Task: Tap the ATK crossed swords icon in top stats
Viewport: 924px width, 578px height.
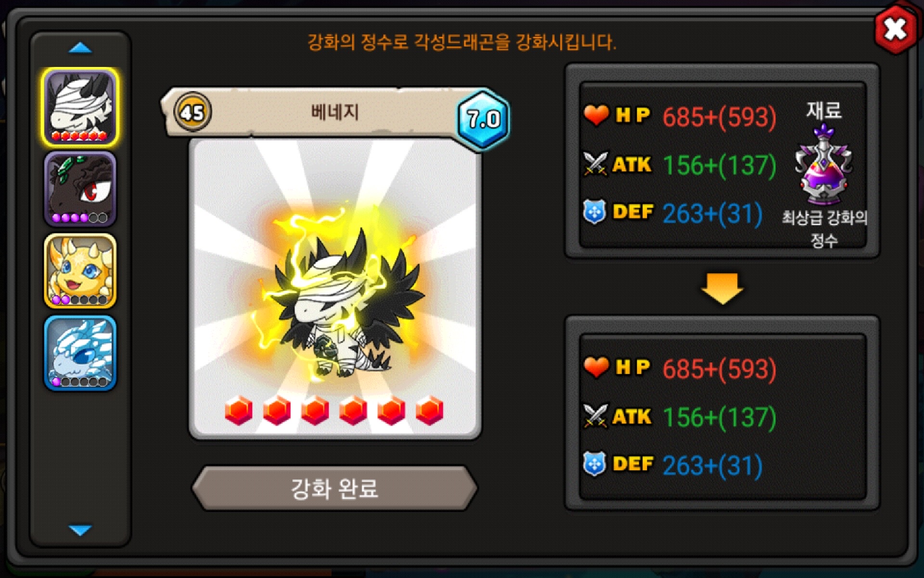Action: pos(595,164)
